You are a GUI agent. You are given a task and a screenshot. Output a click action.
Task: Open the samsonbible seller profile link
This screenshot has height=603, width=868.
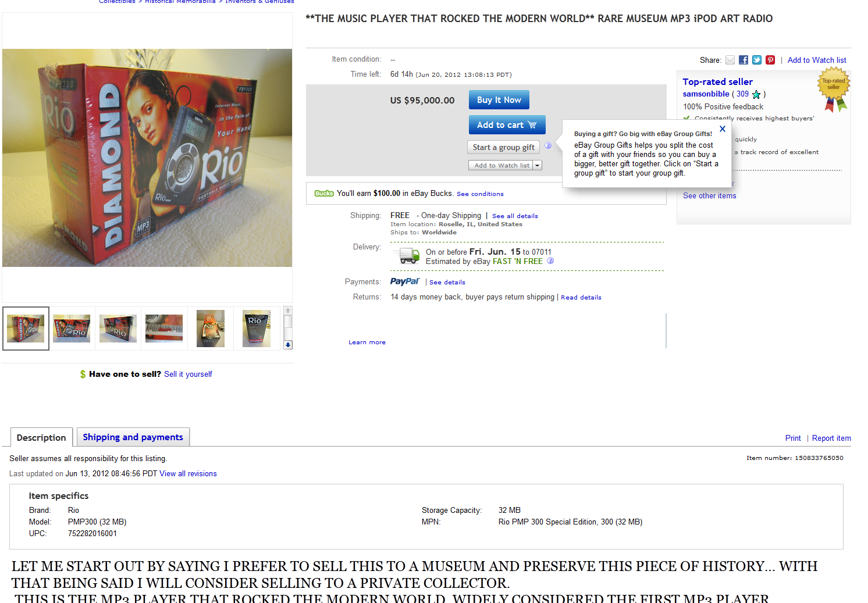click(706, 94)
